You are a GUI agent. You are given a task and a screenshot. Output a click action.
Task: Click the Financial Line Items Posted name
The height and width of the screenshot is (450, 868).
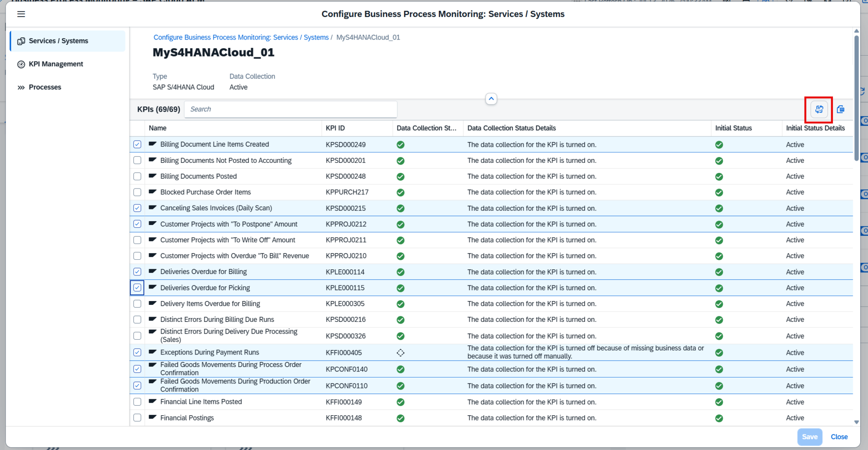[x=201, y=402]
